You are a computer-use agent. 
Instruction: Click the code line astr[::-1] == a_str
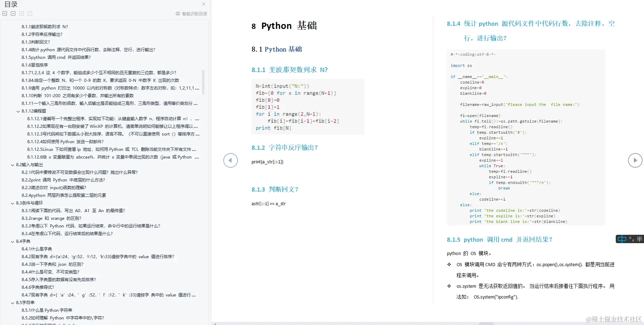pyautogui.click(x=268, y=204)
